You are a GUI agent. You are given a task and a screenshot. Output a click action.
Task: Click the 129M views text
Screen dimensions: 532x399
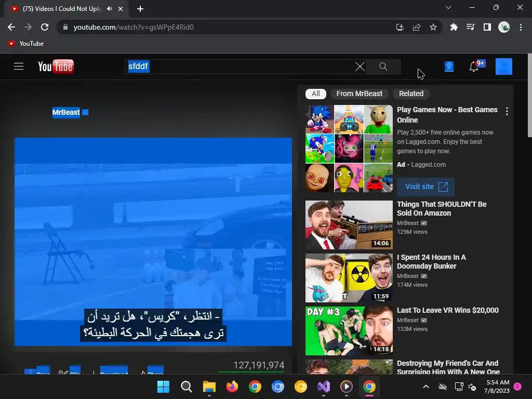[x=412, y=232]
